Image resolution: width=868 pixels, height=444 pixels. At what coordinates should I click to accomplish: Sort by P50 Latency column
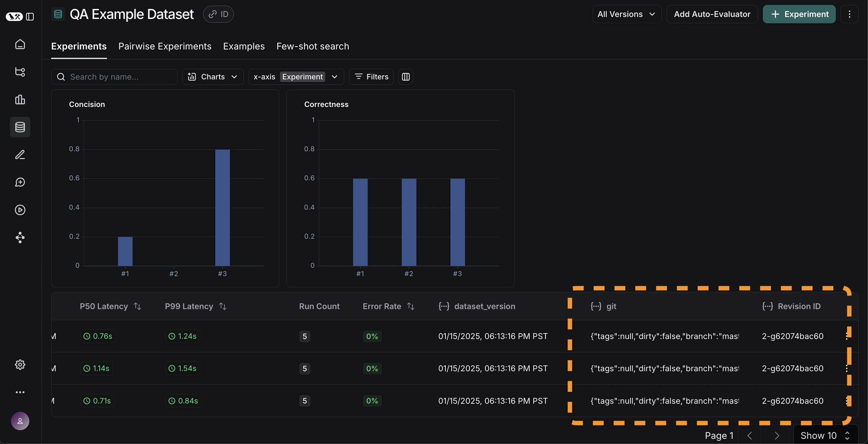(x=137, y=306)
